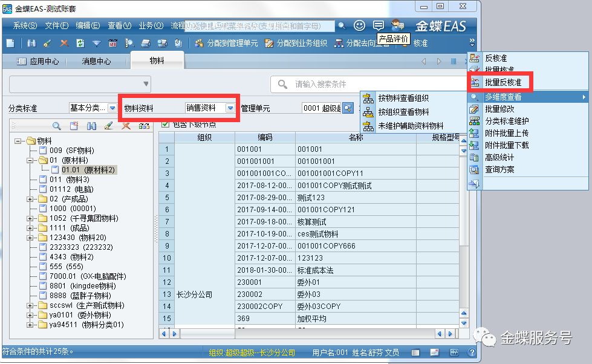Click the new document icon in the toolbar

tap(10, 44)
